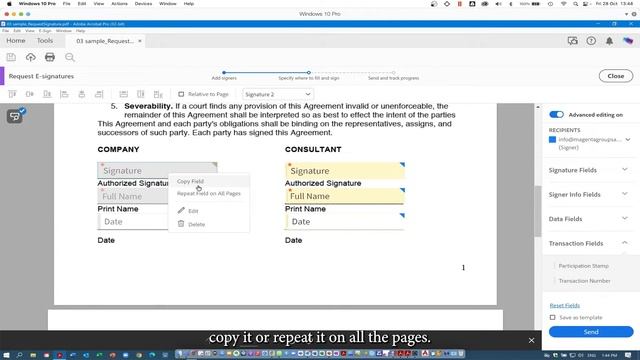Click the Send and track progress step

click(x=393, y=73)
